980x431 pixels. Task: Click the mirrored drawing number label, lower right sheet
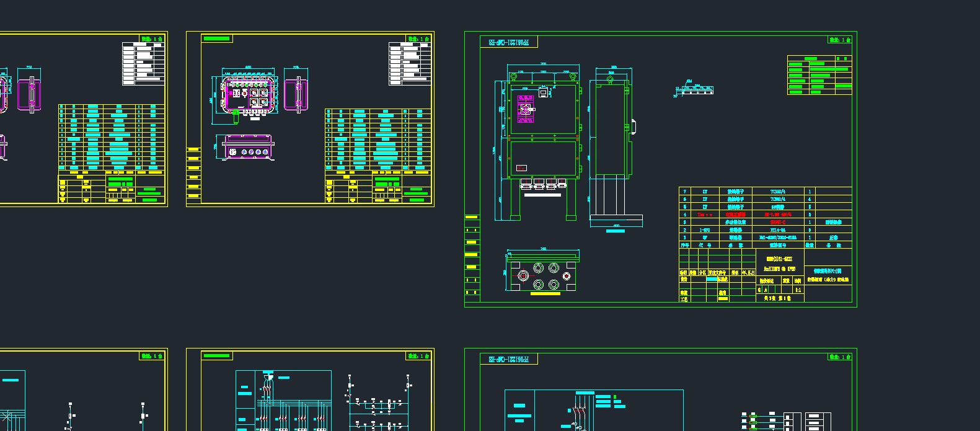click(509, 359)
